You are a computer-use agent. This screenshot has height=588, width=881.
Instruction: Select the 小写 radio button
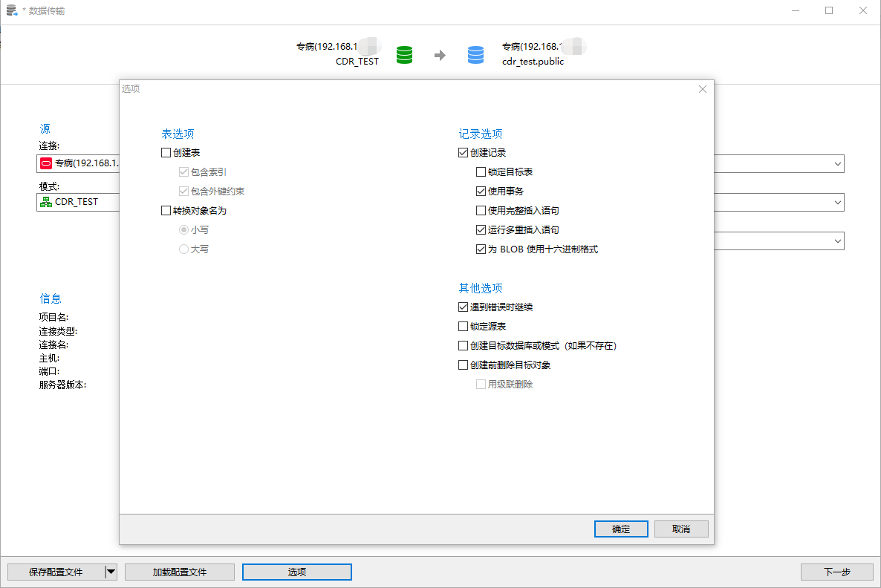[x=183, y=229]
